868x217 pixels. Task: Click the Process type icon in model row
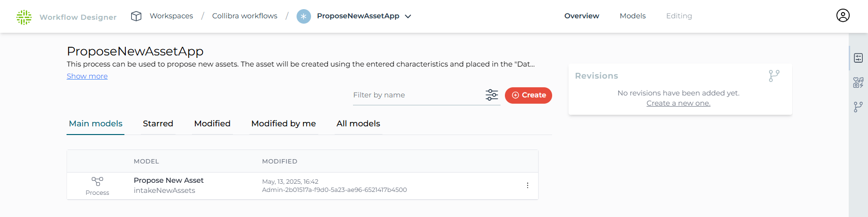point(97,181)
